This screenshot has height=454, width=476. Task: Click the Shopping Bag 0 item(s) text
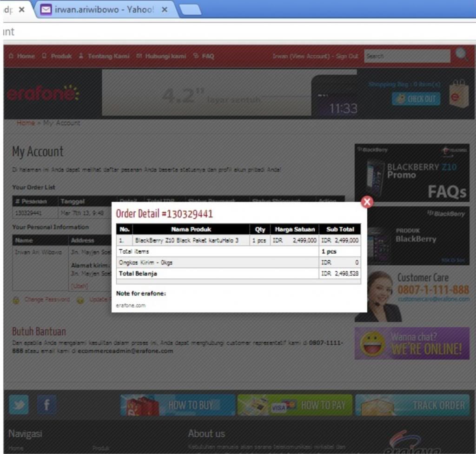[404, 85]
